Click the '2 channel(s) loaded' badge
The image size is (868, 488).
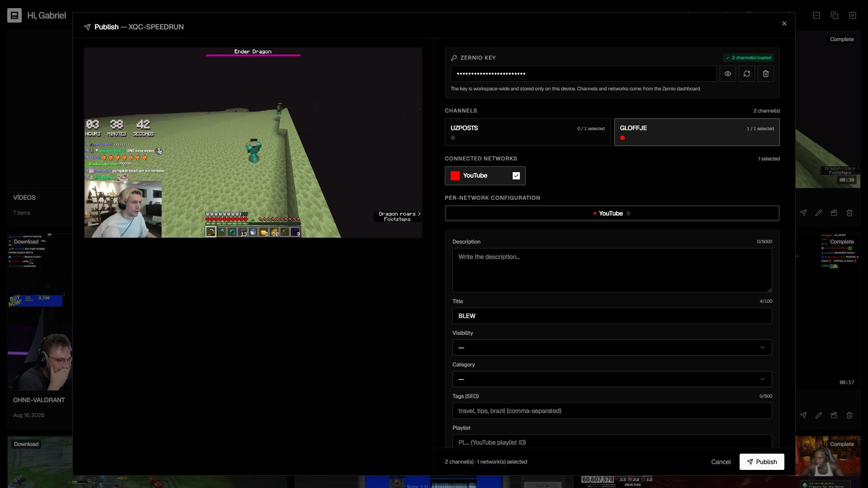[748, 58]
